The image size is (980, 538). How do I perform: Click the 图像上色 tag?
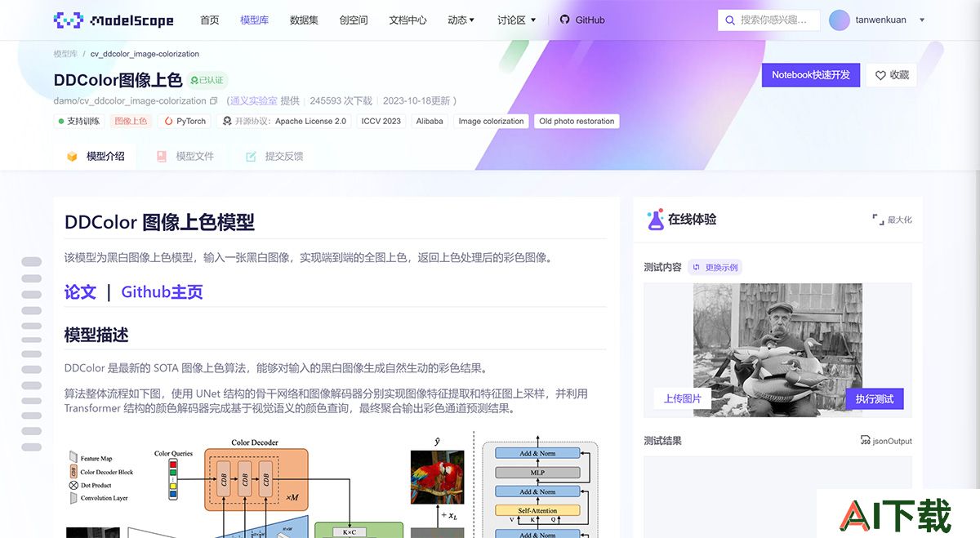pos(131,121)
